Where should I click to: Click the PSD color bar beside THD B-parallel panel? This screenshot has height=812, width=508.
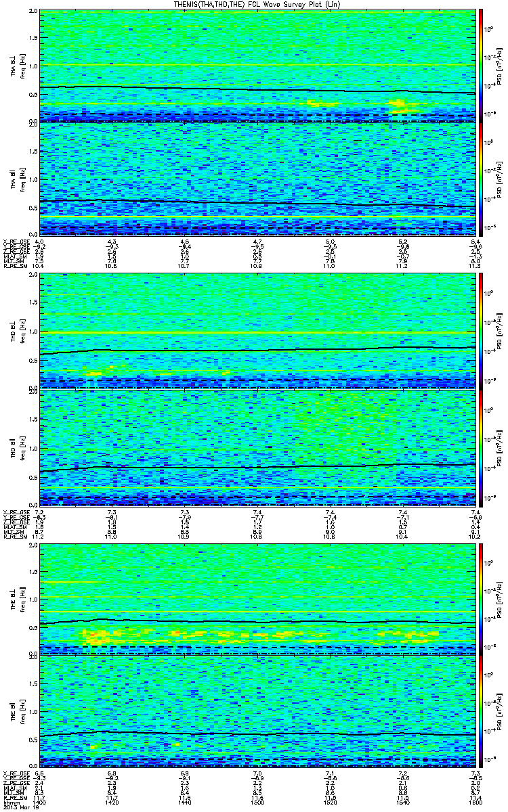pyautogui.click(x=481, y=449)
